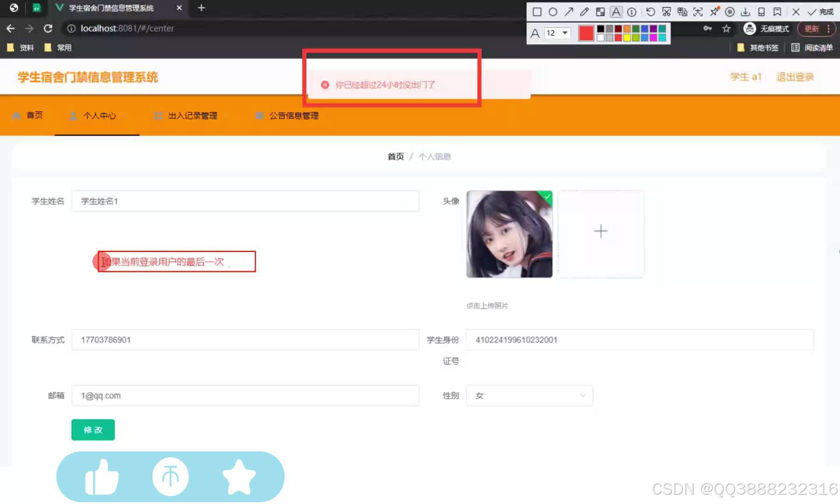Click the green 修改 button

point(93,430)
